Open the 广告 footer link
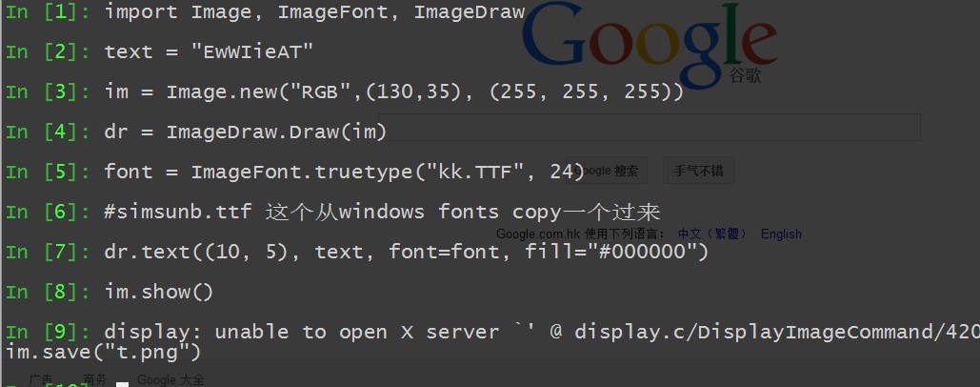This screenshot has width=980, height=387. tap(41, 380)
